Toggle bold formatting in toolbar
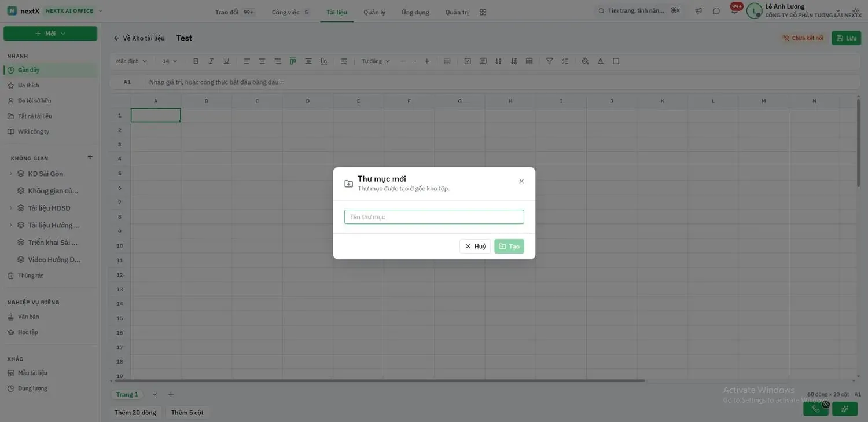The height and width of the screenshot is (422, 868). pos(196,61)
